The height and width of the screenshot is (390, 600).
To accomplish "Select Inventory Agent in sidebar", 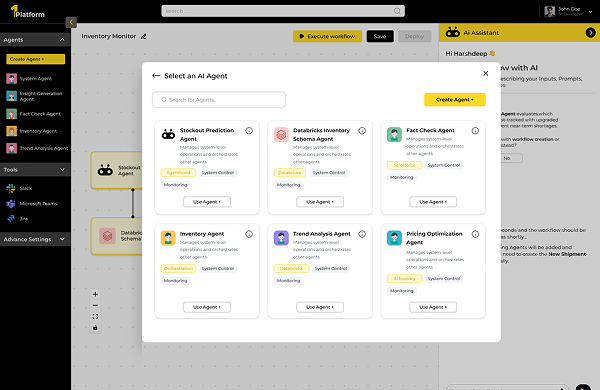I will [x=31, y=131].
